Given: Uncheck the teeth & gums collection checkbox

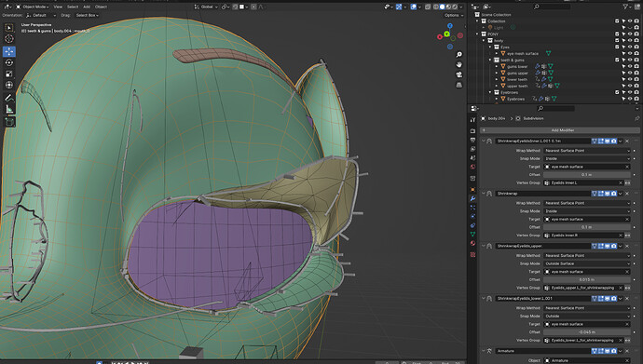Looking at the screenshot, I should click(x=617, y=60).
